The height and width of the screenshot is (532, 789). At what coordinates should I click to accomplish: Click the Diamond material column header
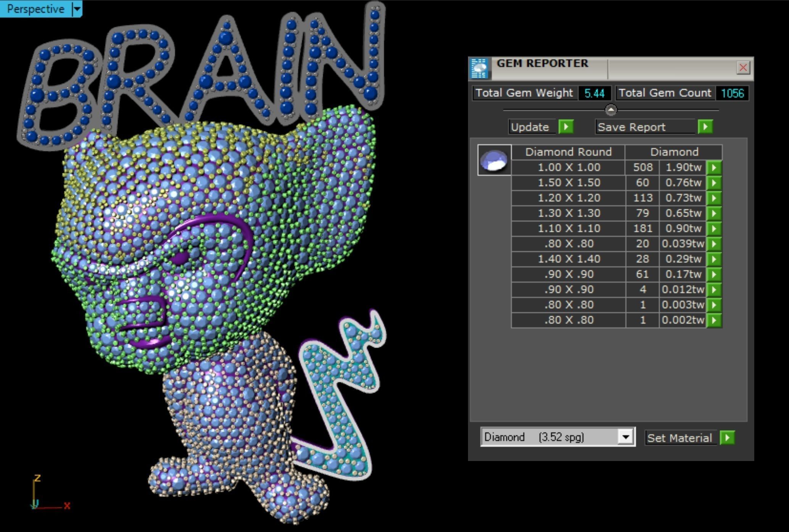pyautogui.click(x=674, y=152)
